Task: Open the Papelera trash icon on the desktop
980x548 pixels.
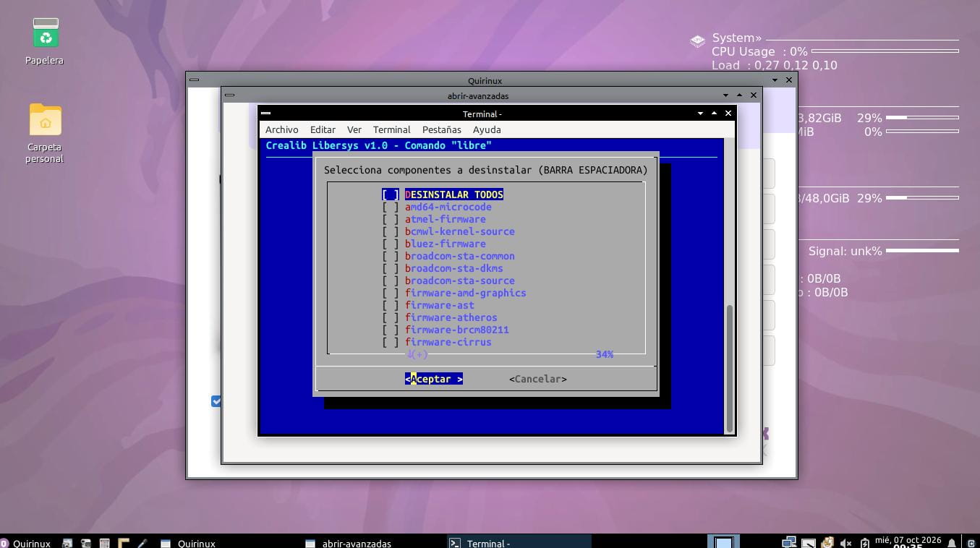Action: tap(45, 35)
